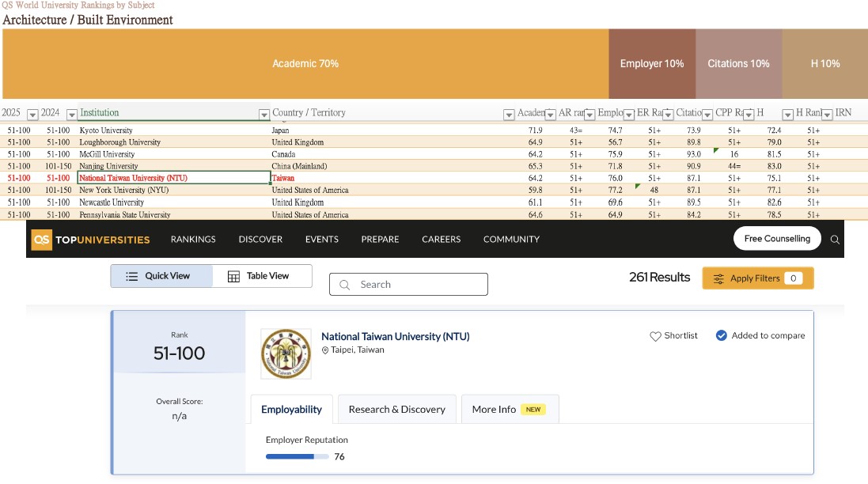868x484 pixels.
Task: Open the National Taiwan University (NTU) card link
Action: click(396, 336)
